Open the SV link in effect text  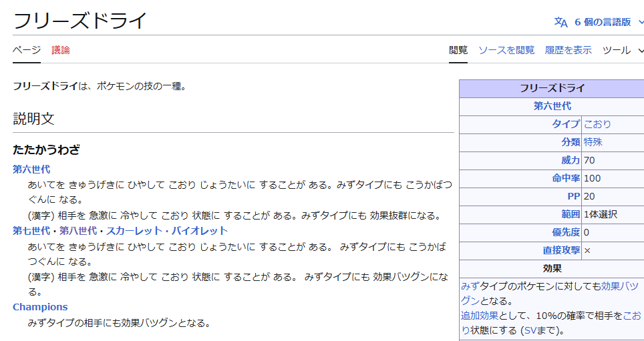tap(532, 330)
